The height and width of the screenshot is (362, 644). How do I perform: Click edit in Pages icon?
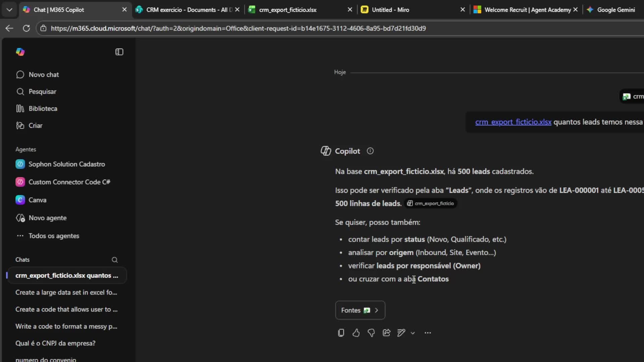point(401,333)
